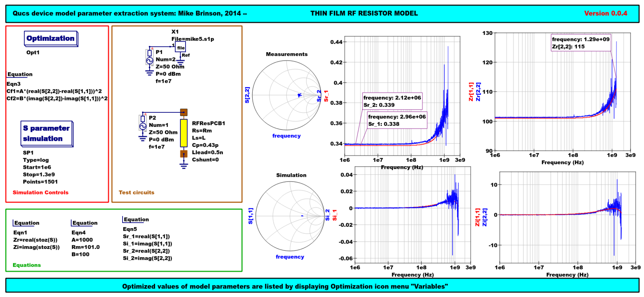Select the marker box reading Sr_1: 0.338
Image resolution: width=644 pixels, height=297 pixels.
pos(397,120)
